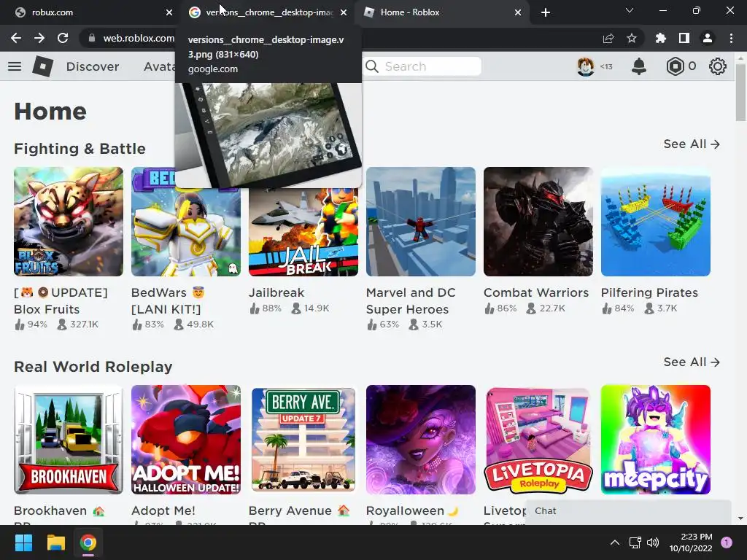Click the scrollbar down arrow
This screenshot has height=560, width=747.
point(740,518)
